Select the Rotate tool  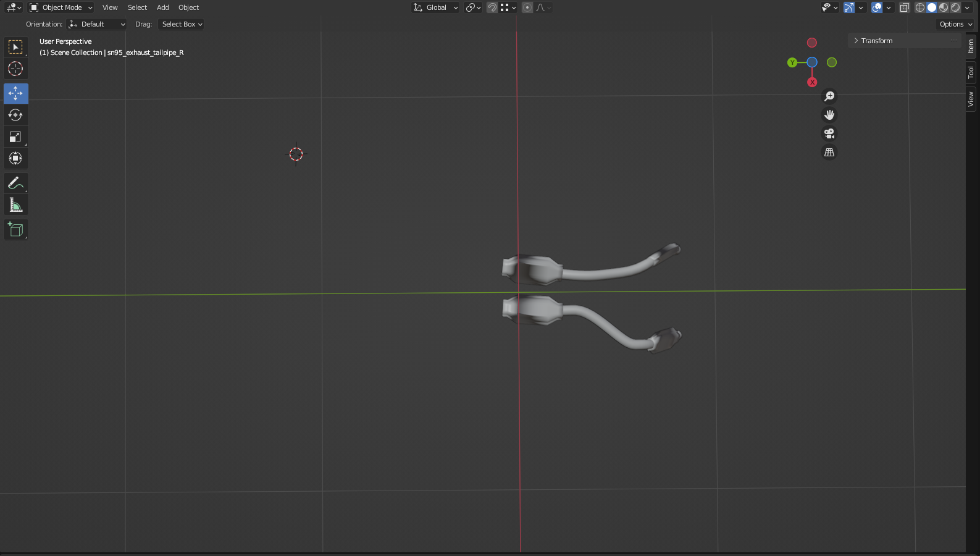click(x=15, y=115)
